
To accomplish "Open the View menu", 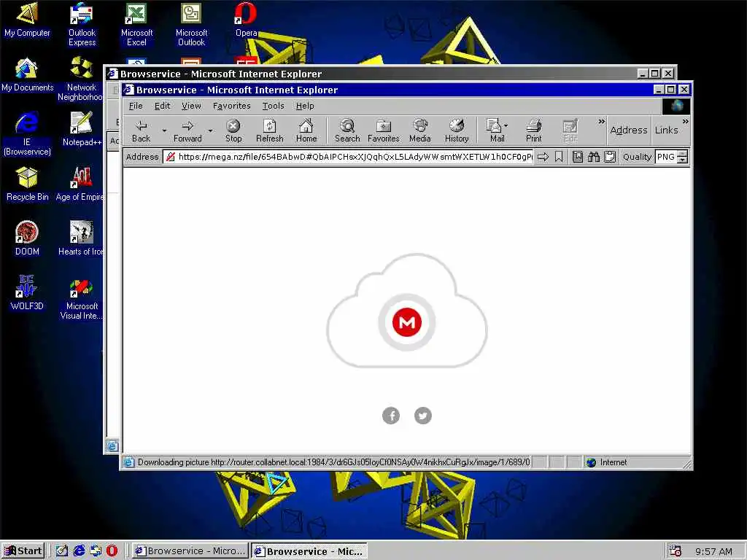I will [191, 106].
